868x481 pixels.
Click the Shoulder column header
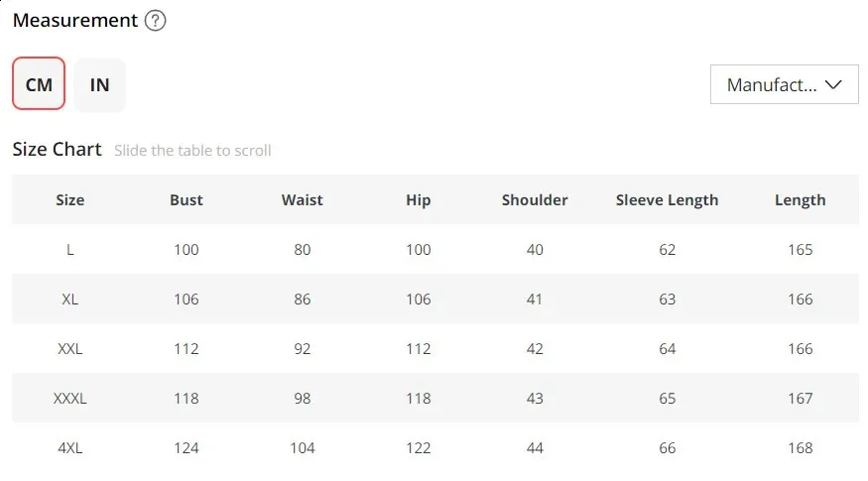534,199
